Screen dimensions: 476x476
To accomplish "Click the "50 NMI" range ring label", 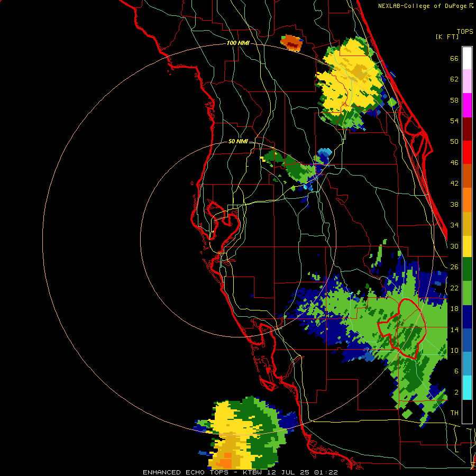I will (238, 141).
